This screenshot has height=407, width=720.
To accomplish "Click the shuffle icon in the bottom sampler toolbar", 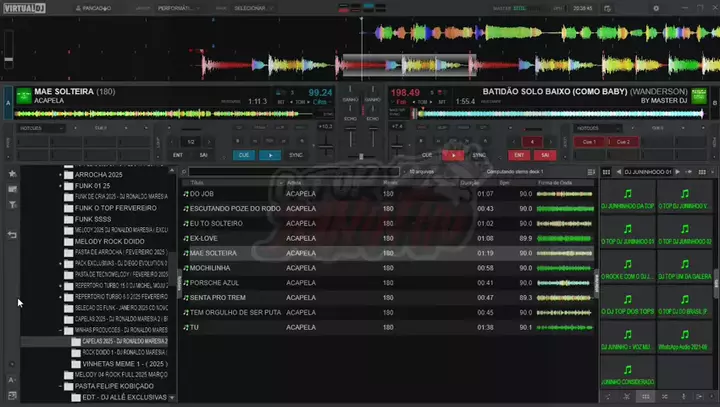I will tap(664, 396).
